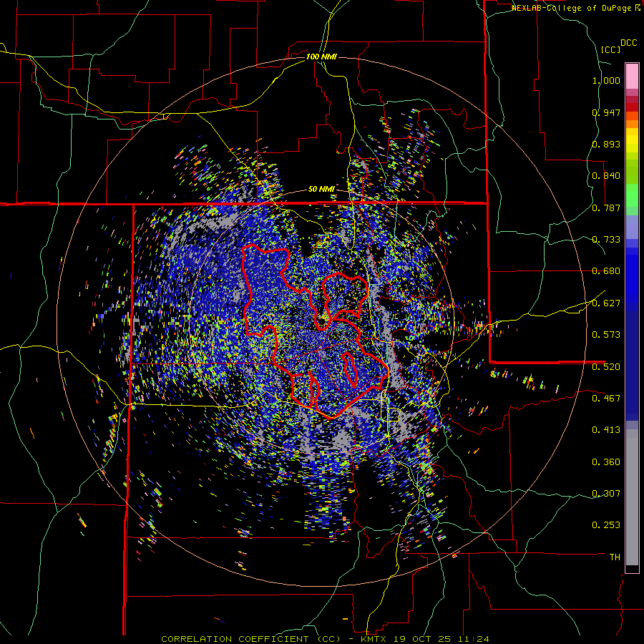The width and height of the screenshot is (644, 644).
Task: Click the DCC product label
Action: [628, 43]
